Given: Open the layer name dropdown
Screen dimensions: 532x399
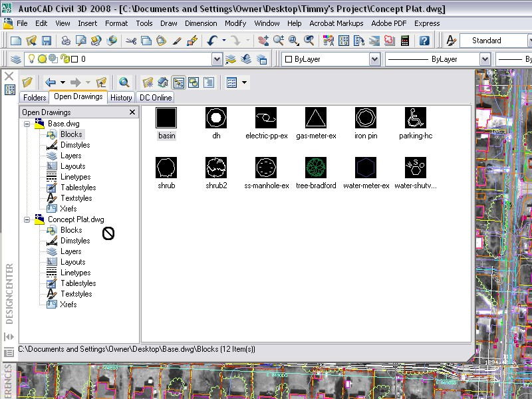Looking at the screenshot, I should click(217, 59).
